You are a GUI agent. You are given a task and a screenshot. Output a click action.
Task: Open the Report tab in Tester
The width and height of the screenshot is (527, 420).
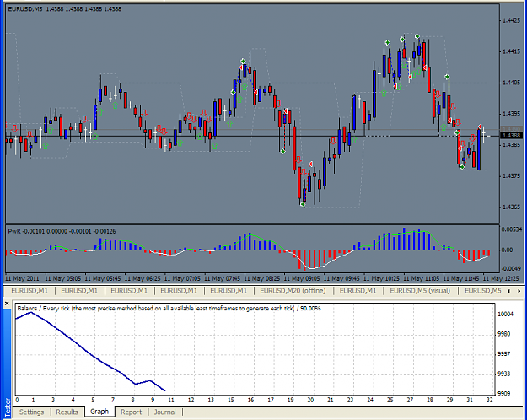point(131,412)
